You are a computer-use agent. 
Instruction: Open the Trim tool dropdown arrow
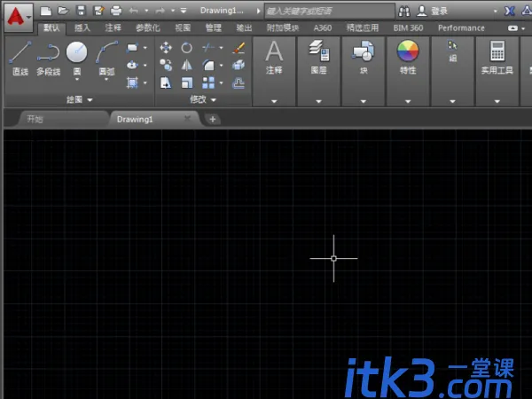coord(221,48)
